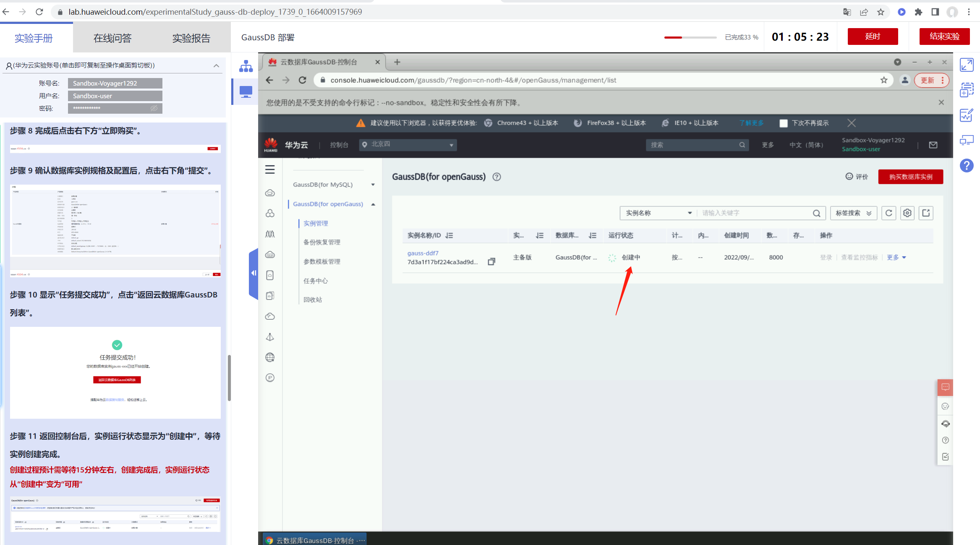Click the refresh icon in instance list toolbar
The width and height of the screenshot is (980, 545).
click(889, 213)
